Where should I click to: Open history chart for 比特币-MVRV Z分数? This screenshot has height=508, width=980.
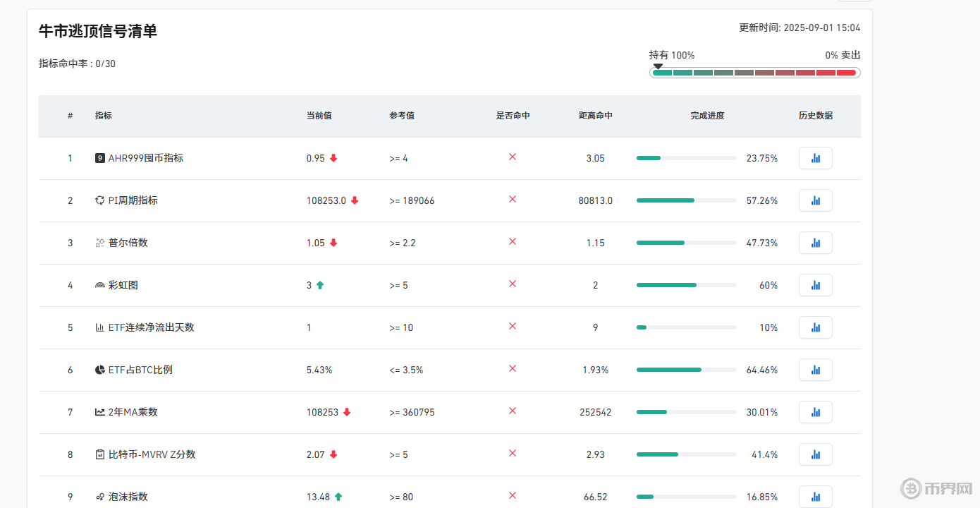[x=815, y=454]
